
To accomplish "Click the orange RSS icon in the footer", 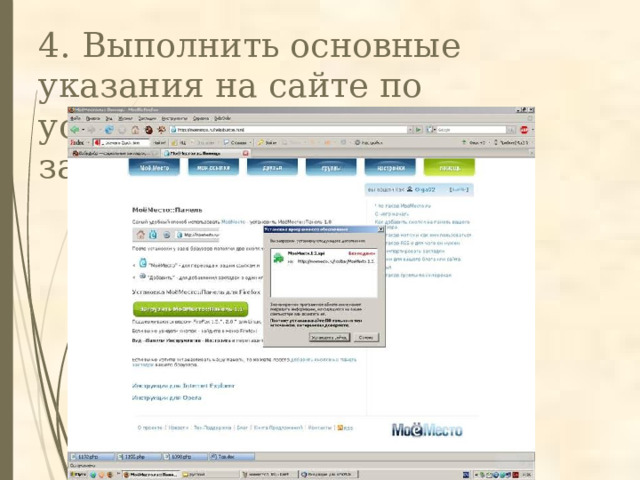I will pos(340,427).
